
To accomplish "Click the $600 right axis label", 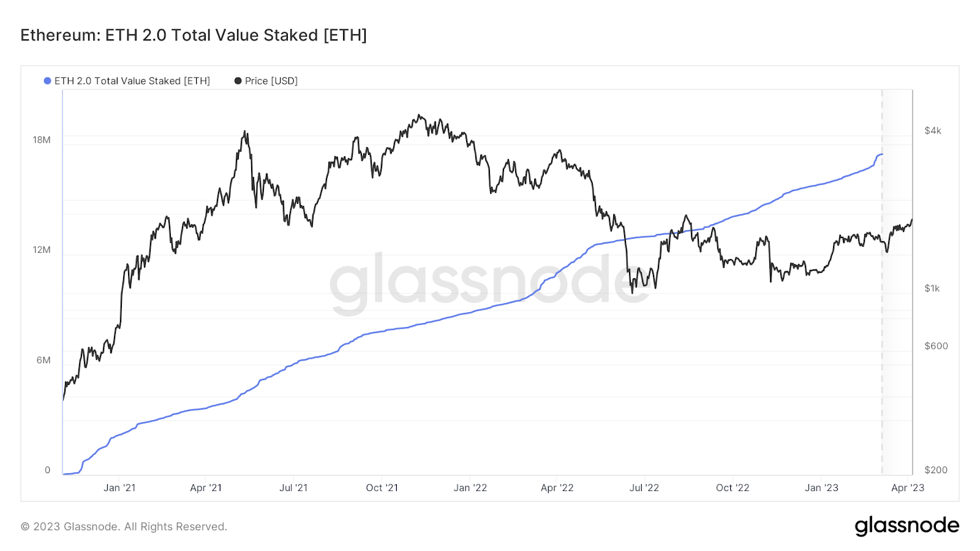I will (x=936, y=346).
